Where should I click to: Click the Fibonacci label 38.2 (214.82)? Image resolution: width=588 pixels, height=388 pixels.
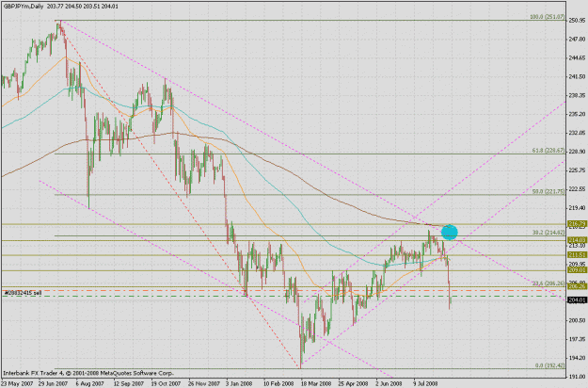(x=548, y=233)
